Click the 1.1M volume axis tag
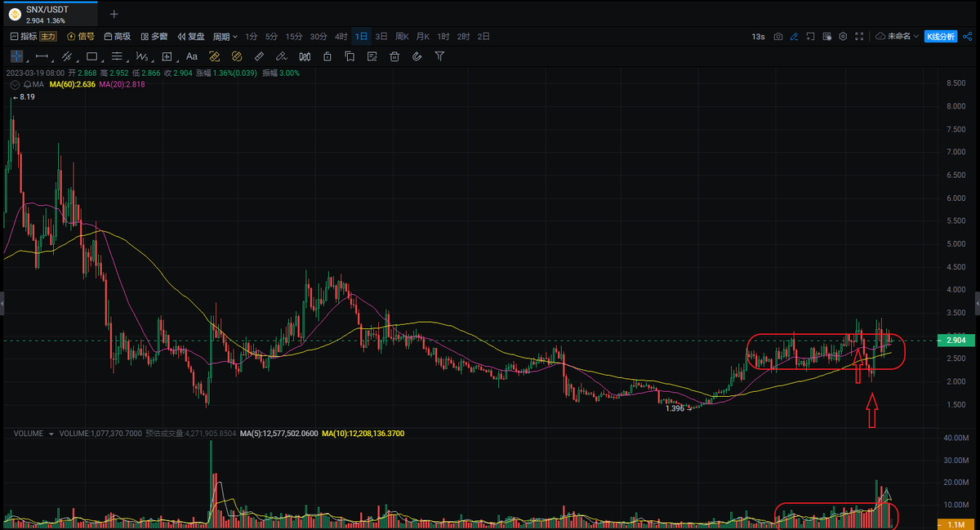 (957, 523)
